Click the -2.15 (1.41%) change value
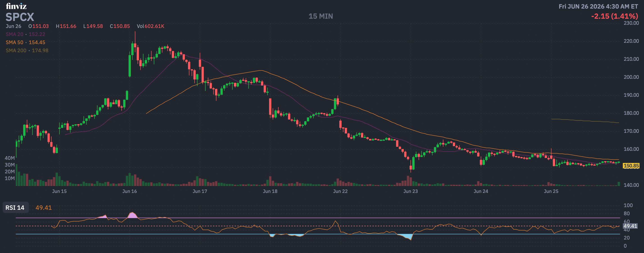 pyautogui.click(x=615, y=16)
